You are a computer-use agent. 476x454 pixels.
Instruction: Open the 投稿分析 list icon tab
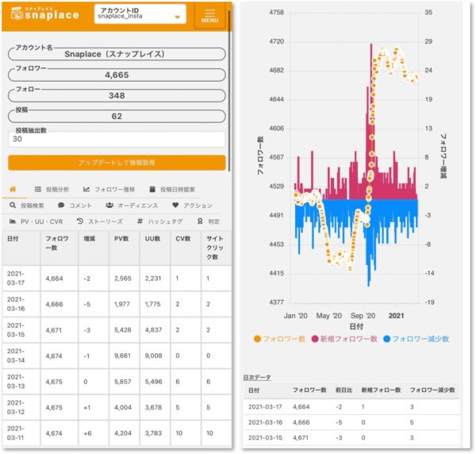click(38, 190)
